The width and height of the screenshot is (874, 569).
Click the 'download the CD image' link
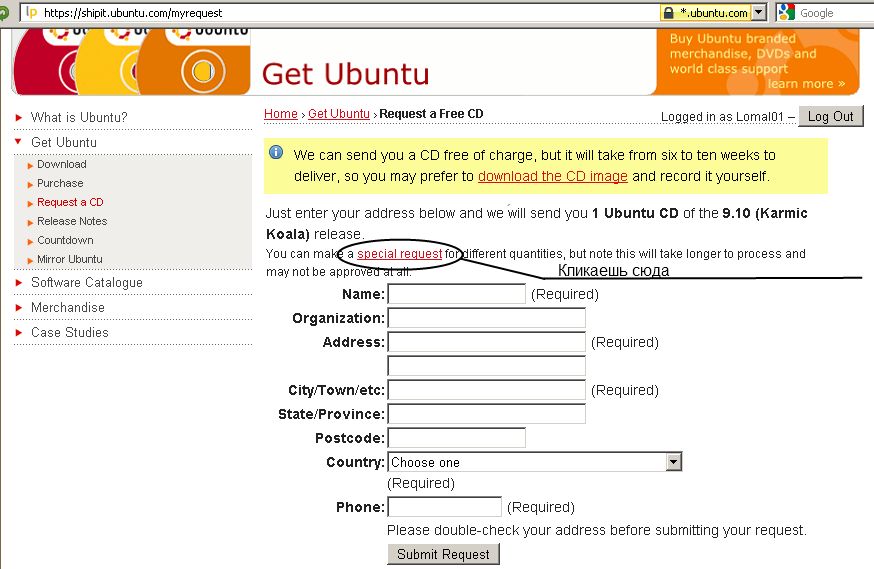point(553,176)
